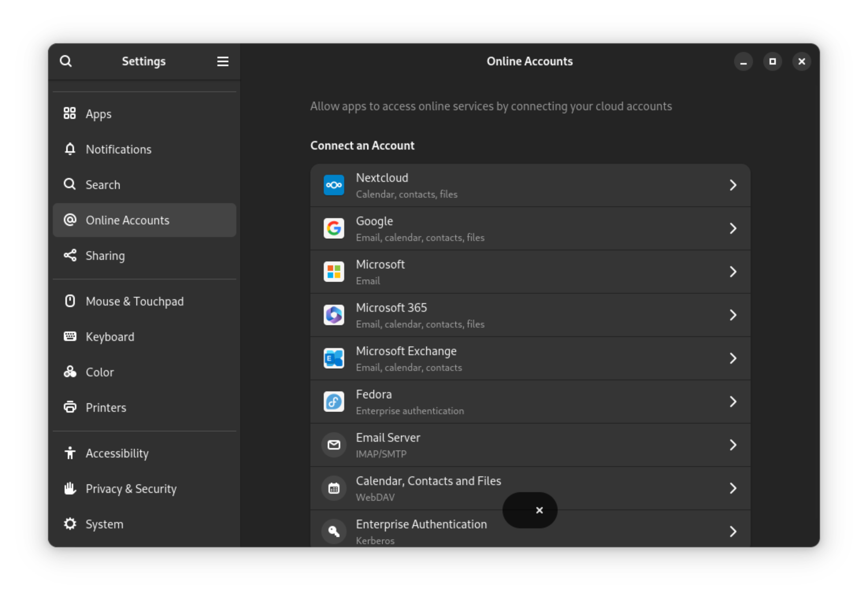Select the Kerberos key icon
The height and width of the screenshot is (600, 868).
(334, 531)
